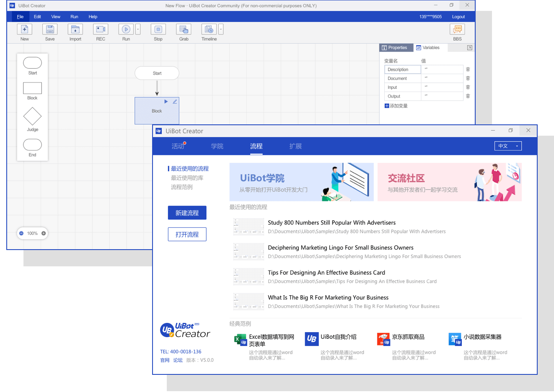Open the UiBot学院 banner
The image size is (554, 392).
[x=301, y=182]
